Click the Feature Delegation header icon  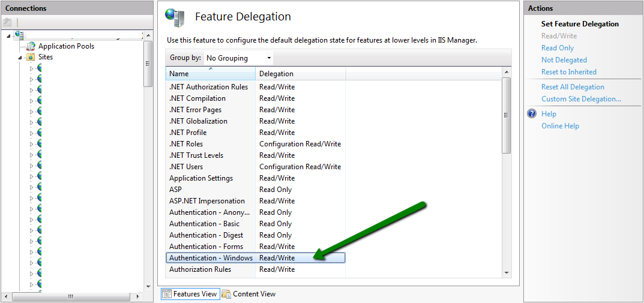[x=175, y=18]
